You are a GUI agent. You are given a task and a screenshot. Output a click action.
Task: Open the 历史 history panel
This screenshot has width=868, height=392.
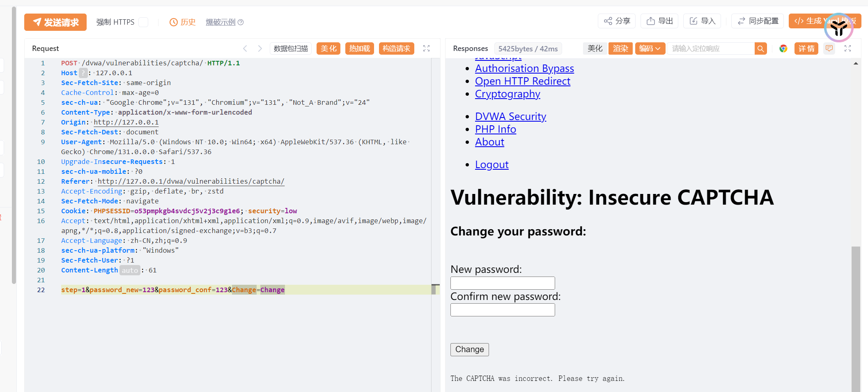(x=183, y=22)
